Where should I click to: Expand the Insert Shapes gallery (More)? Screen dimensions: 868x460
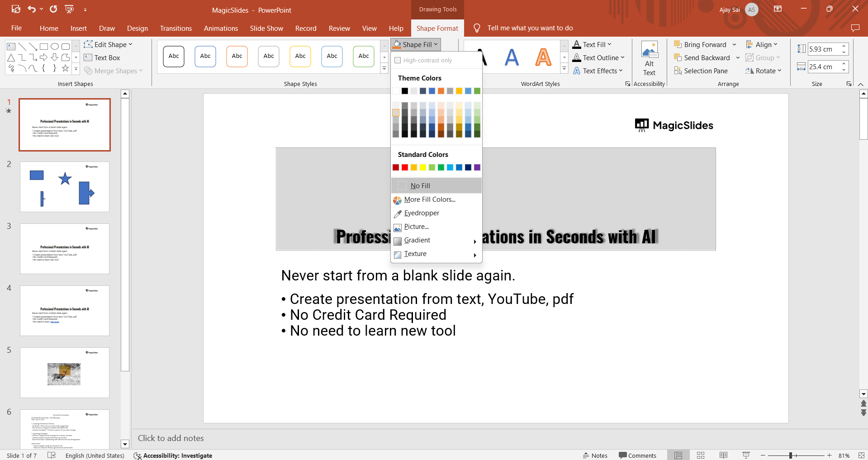tap(76, 69)
